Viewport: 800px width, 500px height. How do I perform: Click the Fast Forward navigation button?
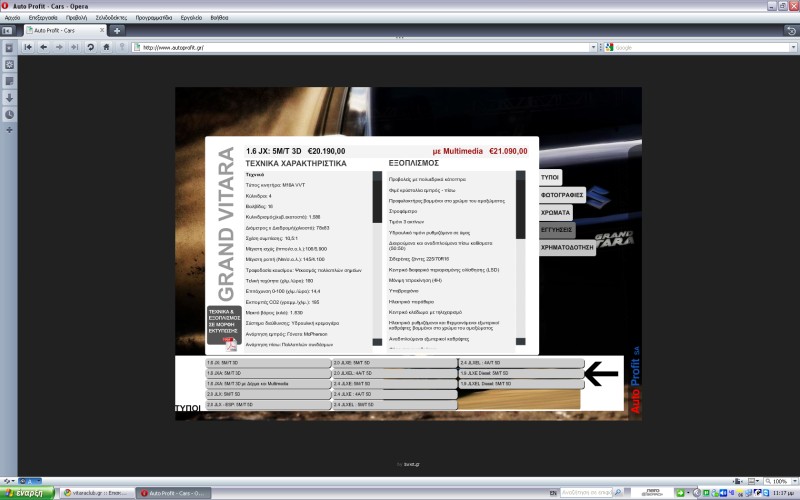[74, 47]
